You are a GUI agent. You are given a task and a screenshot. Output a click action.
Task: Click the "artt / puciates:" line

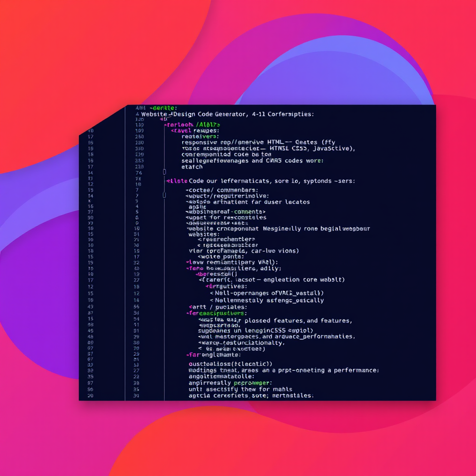(216, 307)
